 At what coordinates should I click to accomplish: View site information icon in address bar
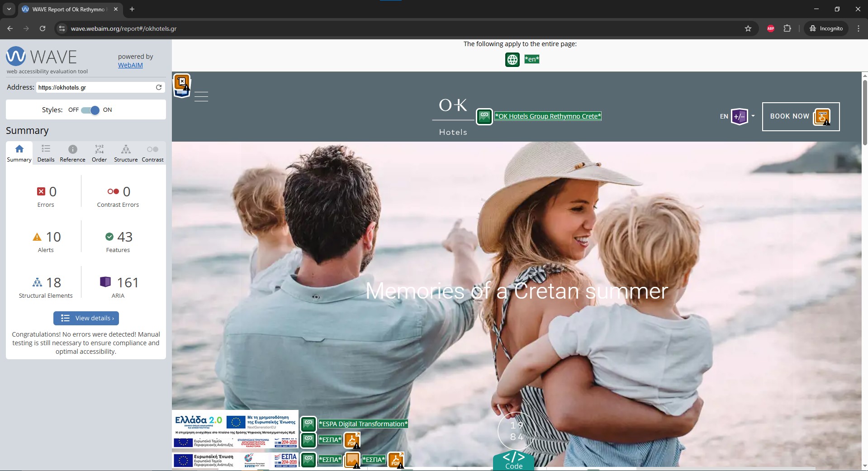[62, 29]
